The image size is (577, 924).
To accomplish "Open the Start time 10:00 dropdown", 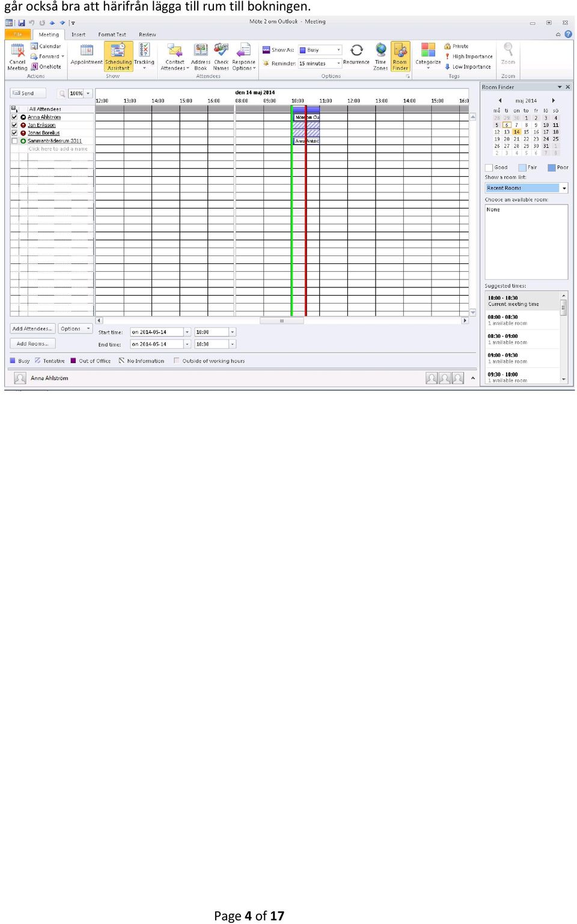I will pyautogui.click(x=233, y=332).
